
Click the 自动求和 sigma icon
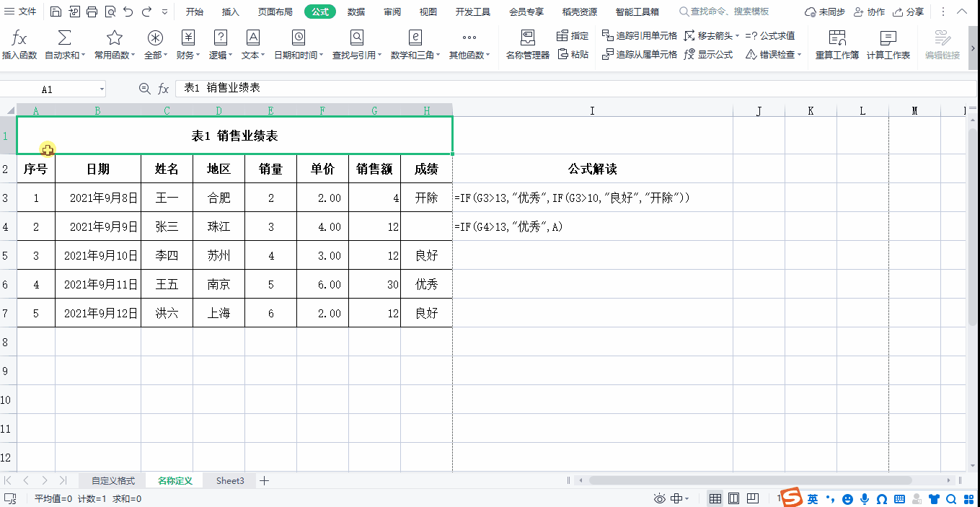click(x=64, y=38)
